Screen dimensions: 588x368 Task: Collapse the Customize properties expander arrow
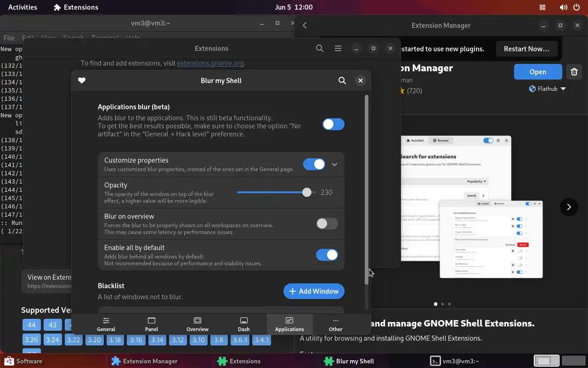pyautogui.click(x=334, y=164)
